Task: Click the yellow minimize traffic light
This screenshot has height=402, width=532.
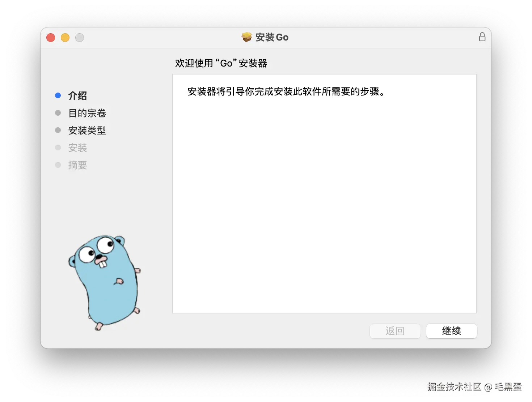Action: click(x=65, y=37)
